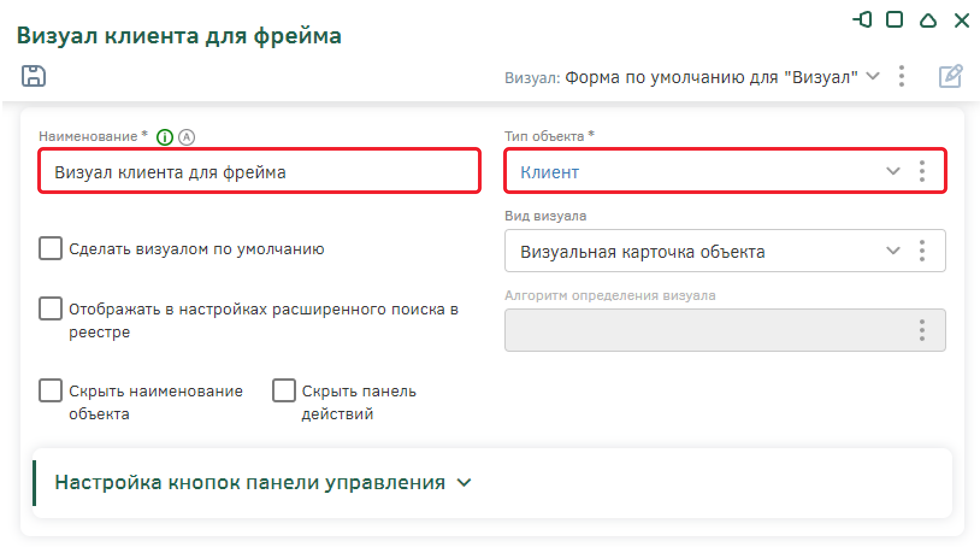Screen dimensions: 980x547
Task: Click the green info icon near Наименование
Action: click(164, 137)
